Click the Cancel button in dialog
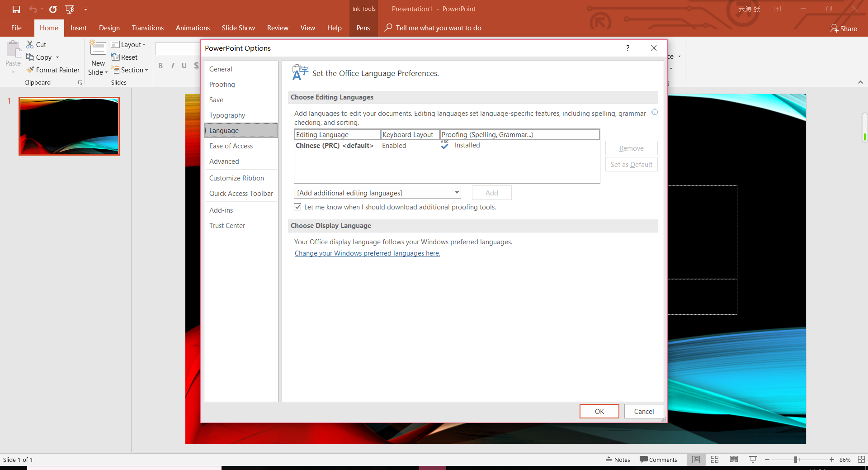The width and height of the screenshot is (868, 470). tap(644, 411)
